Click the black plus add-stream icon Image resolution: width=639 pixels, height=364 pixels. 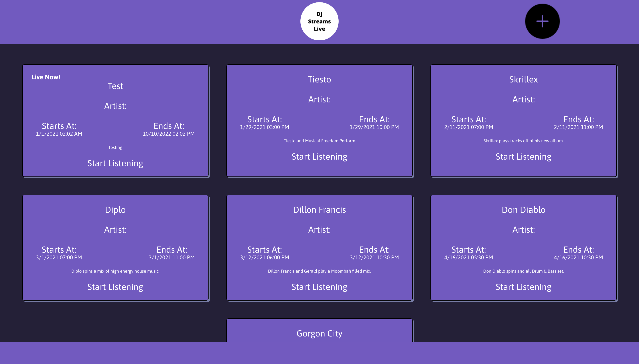point(542,21)
